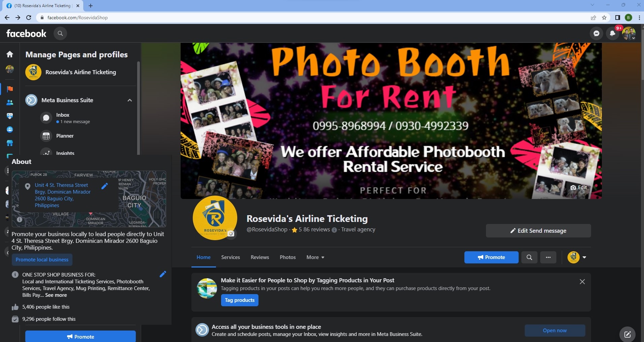
Task: Edit the cover photo
Action: (579, 188)
